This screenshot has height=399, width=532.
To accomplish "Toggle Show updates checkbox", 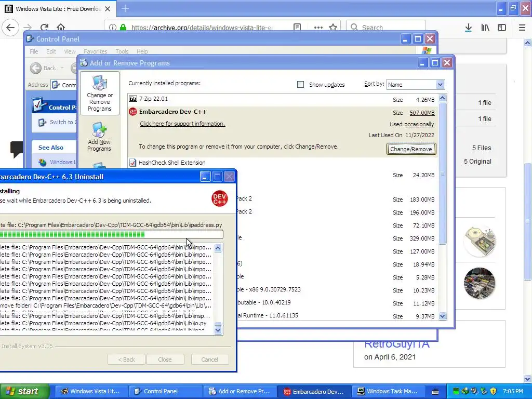I will tap(300, 85).
